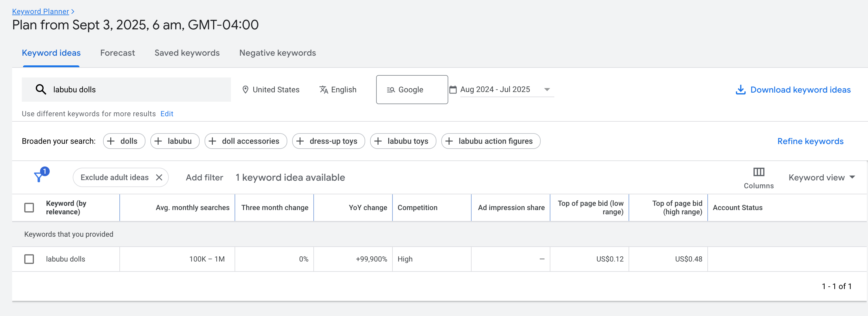Click the language translate icon

[324, 90]
